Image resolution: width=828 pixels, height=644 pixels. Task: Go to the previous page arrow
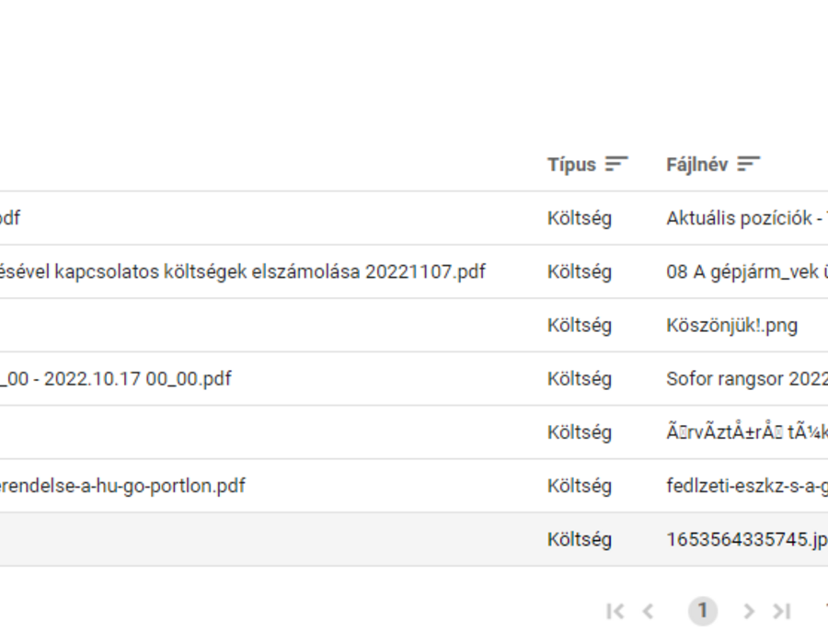pos(648,611)
